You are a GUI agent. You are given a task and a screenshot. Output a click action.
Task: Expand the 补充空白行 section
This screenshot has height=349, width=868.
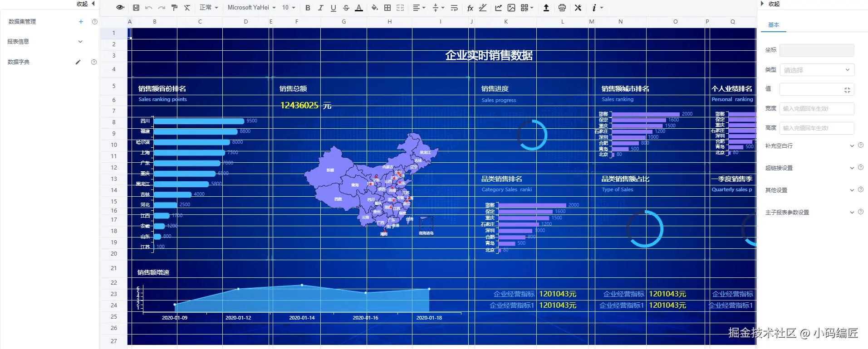pyautogui.click(x=852, y=145)
